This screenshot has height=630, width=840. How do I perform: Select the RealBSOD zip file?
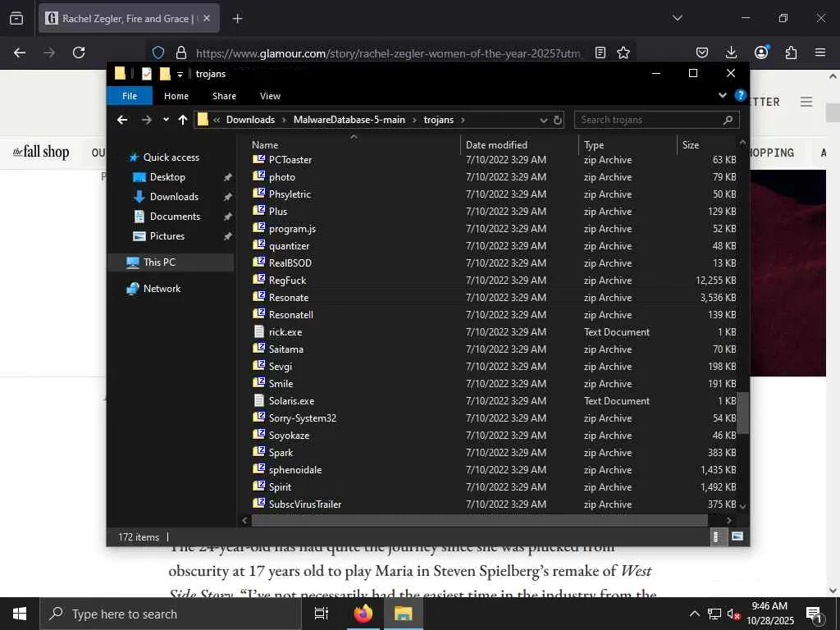tap(290, 263)
